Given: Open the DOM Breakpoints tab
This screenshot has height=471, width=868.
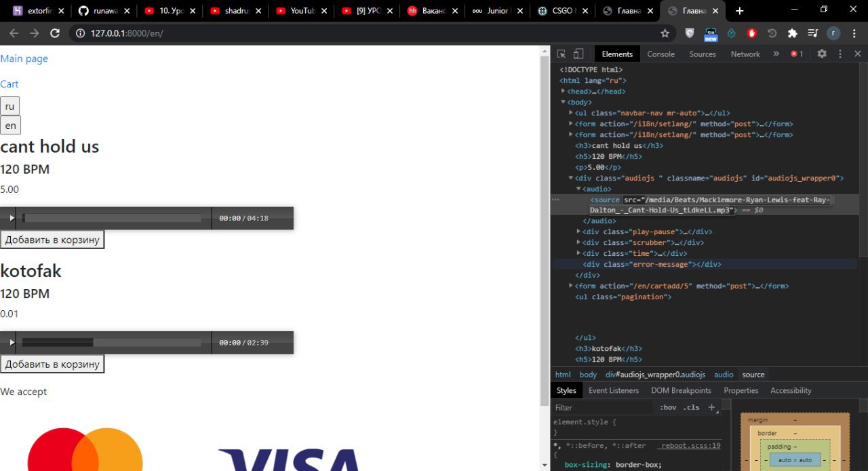Looking at the screenshot, I should coord(681,390).
